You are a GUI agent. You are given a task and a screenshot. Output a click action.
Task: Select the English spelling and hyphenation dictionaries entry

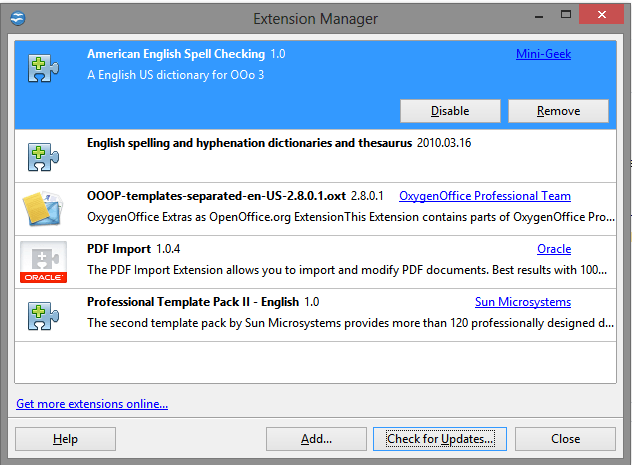315,156
